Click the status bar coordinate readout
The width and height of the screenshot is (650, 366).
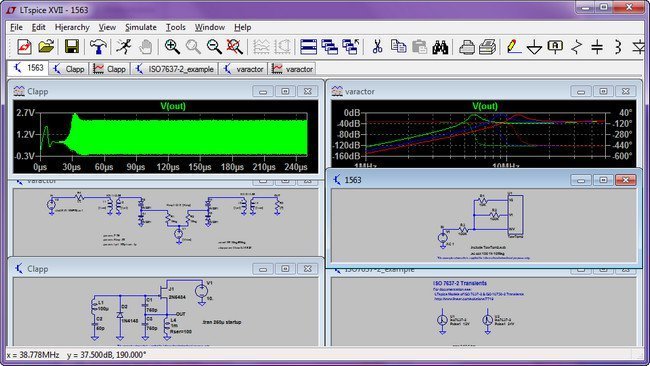pyautogui.click(x=76, y=355)
